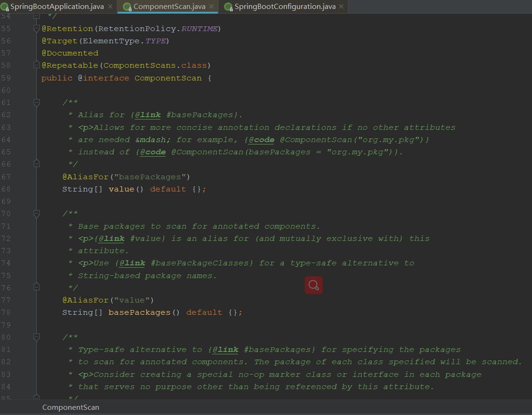532x415 pixels.
Task: Click the fold end marker at line 76
Action: (x=37, y=287)
